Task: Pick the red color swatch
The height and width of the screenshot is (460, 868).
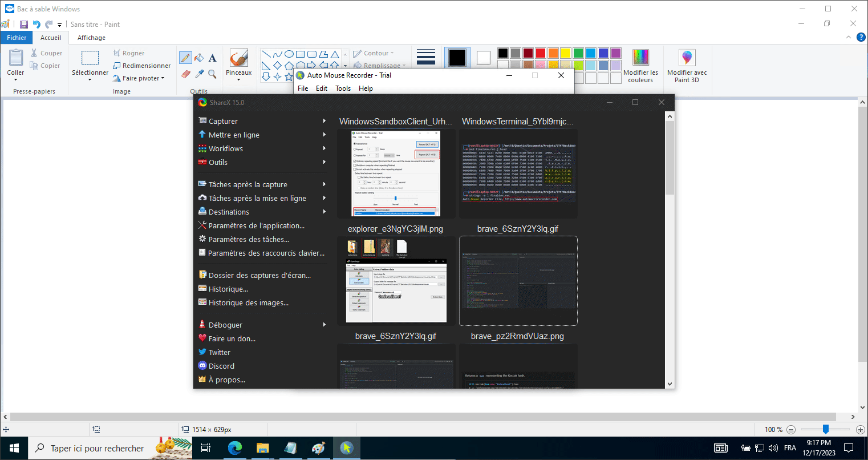Action: (541, 53)
